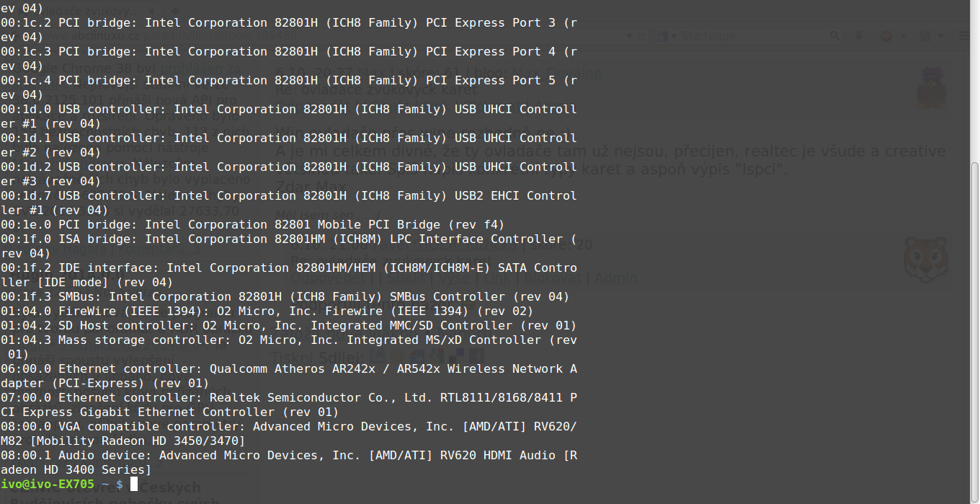This screenshot has width=980, height=504.
Task: Click the Adblock Plus ABP icon
Action: [886, 35]
